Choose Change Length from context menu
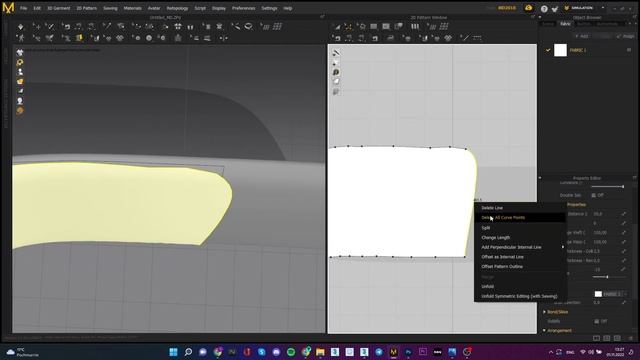The image size is (640, 360). pos(496,237)
